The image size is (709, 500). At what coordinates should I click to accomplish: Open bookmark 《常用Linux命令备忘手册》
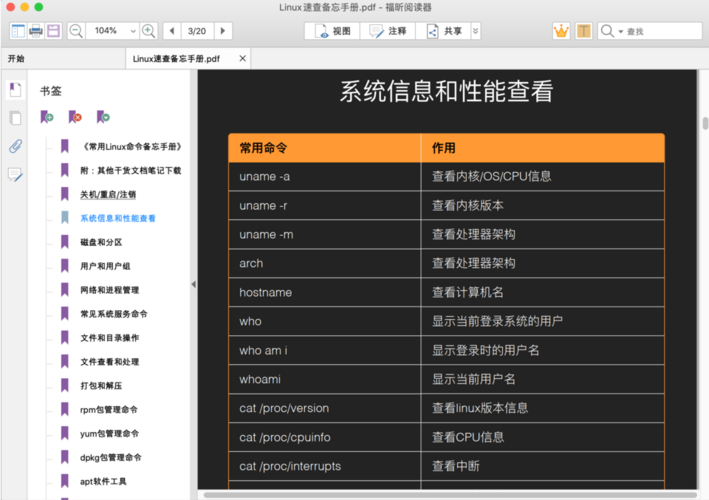coord(132,146)
